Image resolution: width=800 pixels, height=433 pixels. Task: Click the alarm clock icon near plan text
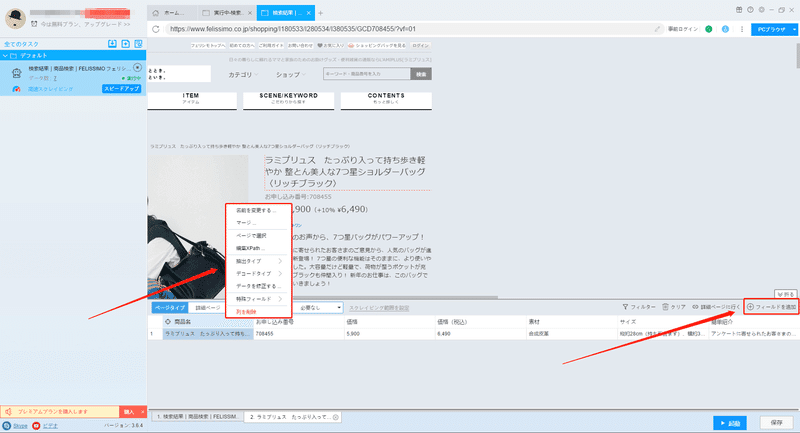point(34,24)
